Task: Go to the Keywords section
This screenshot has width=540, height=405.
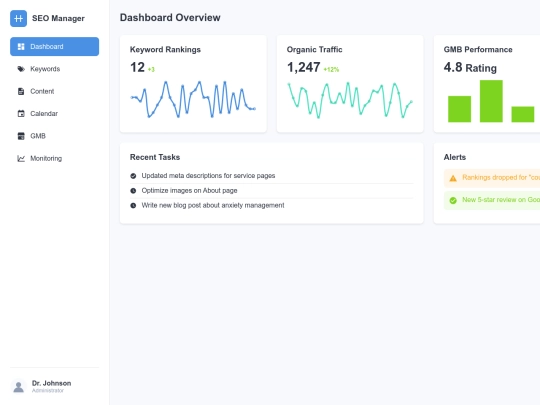Action: point(54,69)
